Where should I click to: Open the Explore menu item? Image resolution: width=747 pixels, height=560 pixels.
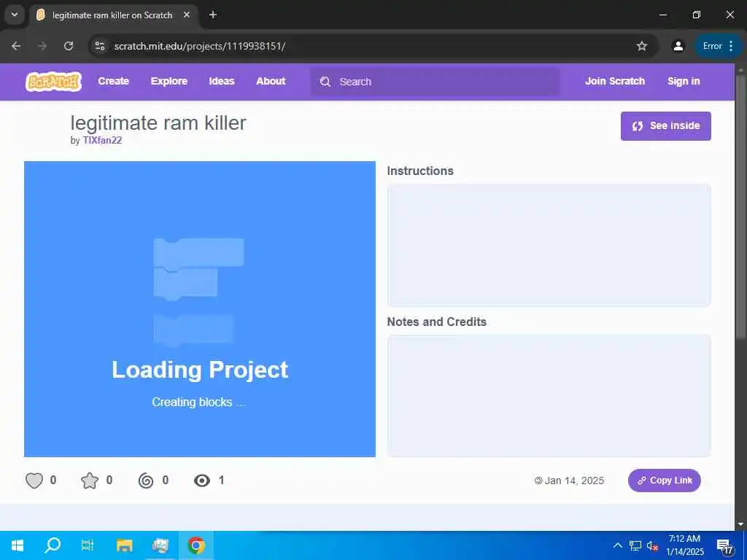coord(169,81)
